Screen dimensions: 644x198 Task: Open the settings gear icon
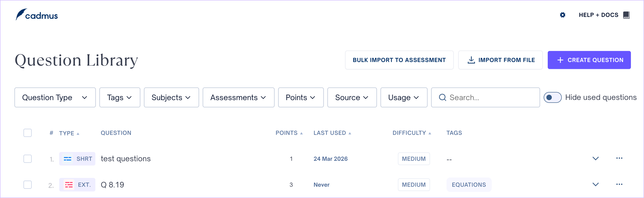[x=562, y=15]
